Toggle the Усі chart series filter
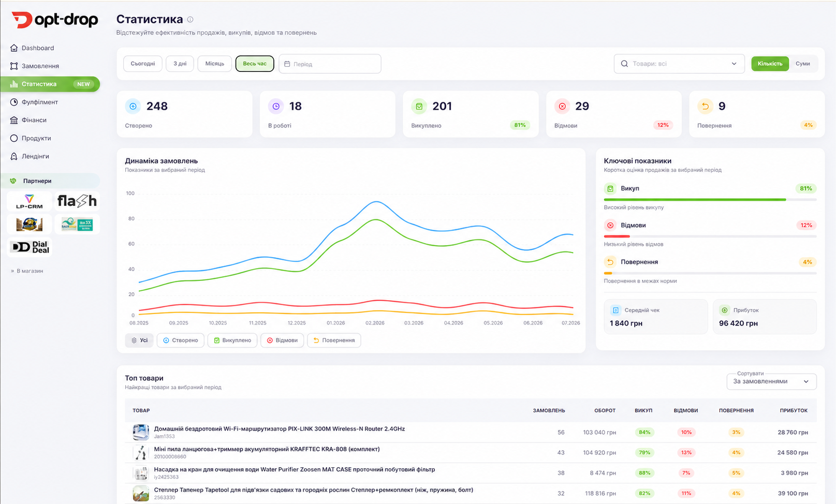Viewport: 836px width, 504px height. click(x=139, y=340)
